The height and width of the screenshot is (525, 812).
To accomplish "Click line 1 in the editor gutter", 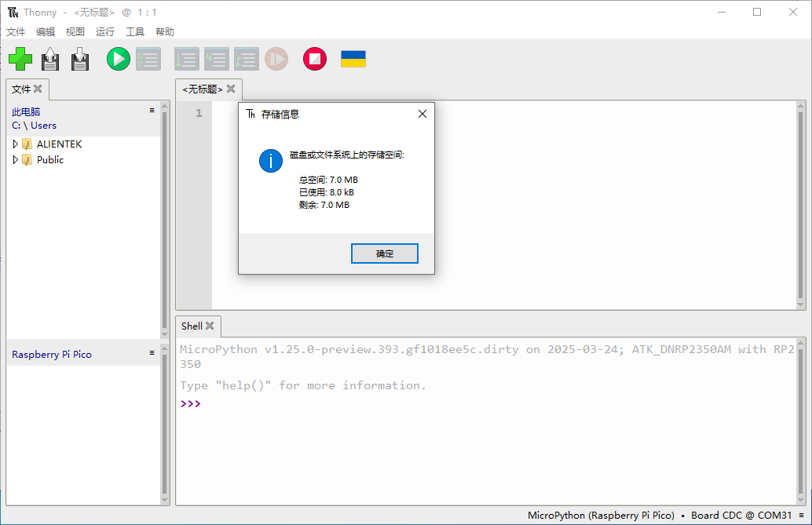I will pos(199,113).
